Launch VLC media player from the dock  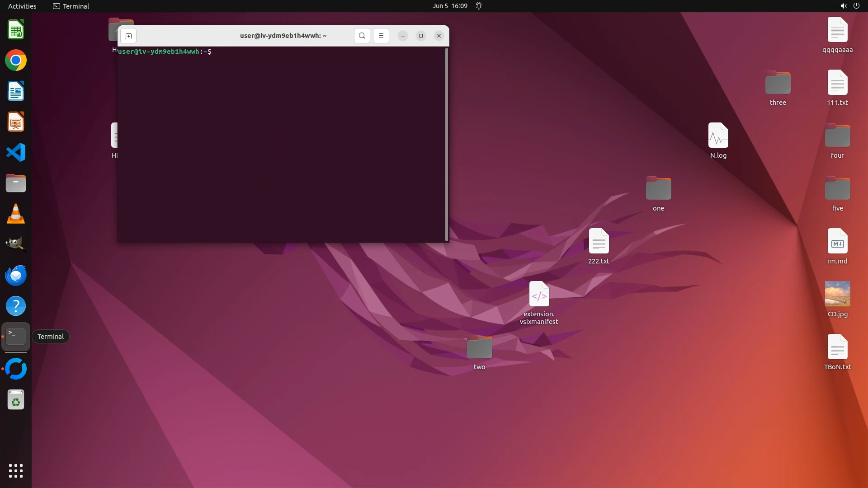(x=16, y=214)
